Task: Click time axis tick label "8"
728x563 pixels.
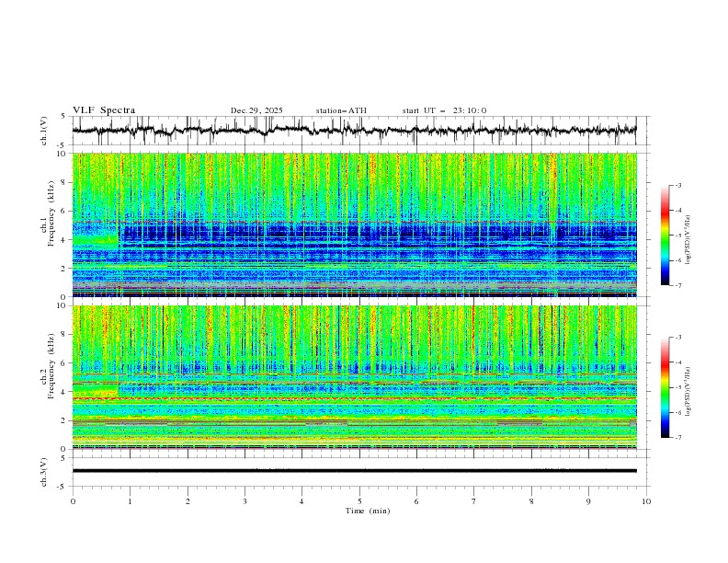Action: click(x=531, y=501)
